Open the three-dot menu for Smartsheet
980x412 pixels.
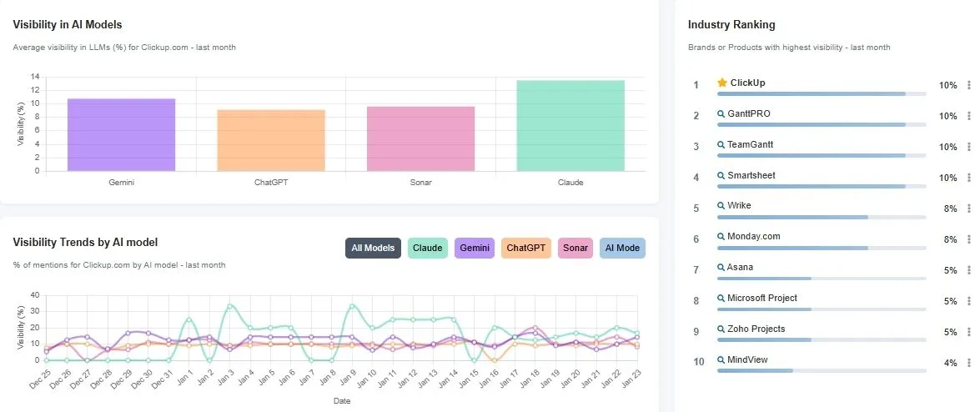click(969, 178)
